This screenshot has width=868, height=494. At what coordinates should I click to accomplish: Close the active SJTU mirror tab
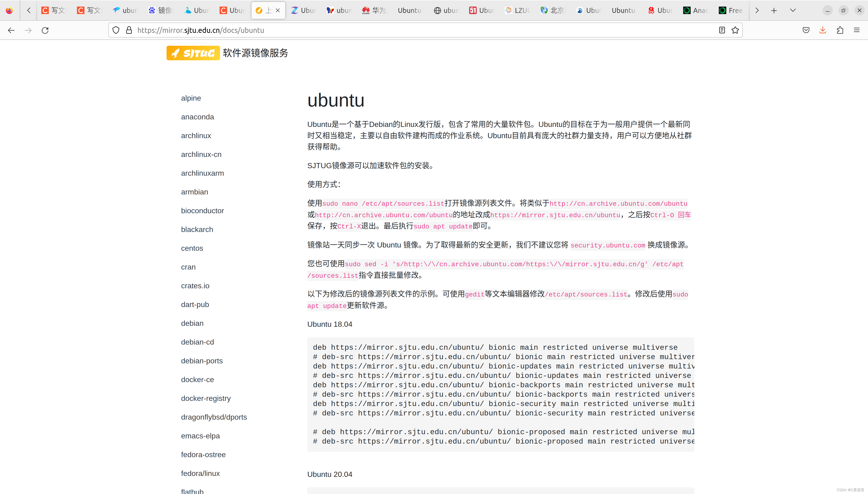tap(278, 11)
